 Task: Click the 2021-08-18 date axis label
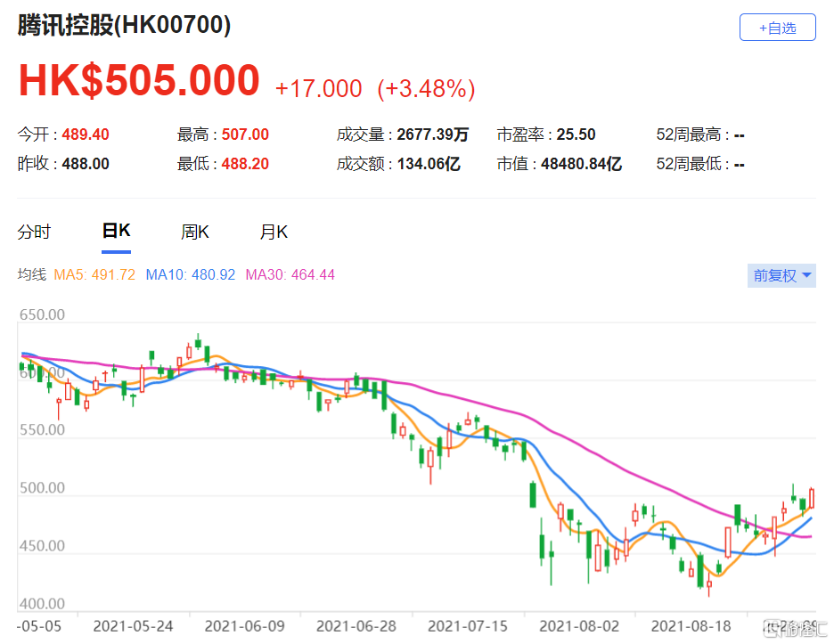(691, 626)
